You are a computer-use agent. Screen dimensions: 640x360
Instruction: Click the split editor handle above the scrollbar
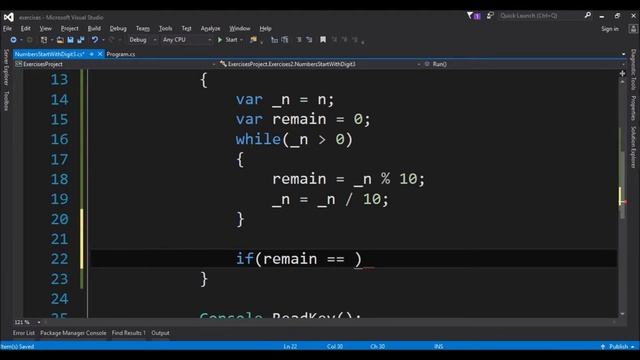(622, 73)
